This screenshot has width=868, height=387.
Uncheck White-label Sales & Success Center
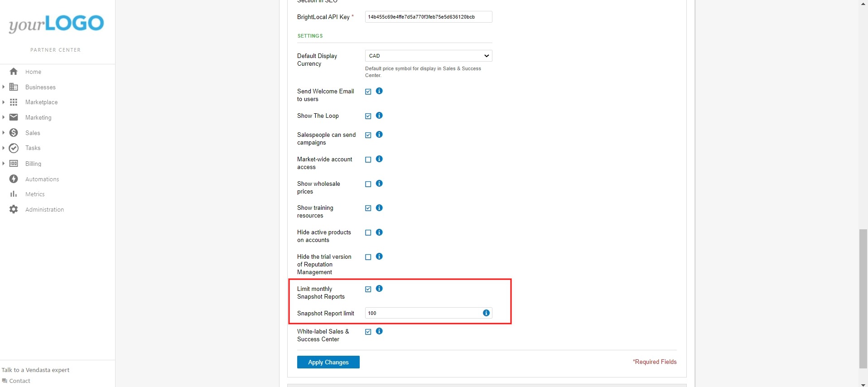[368, 332]
